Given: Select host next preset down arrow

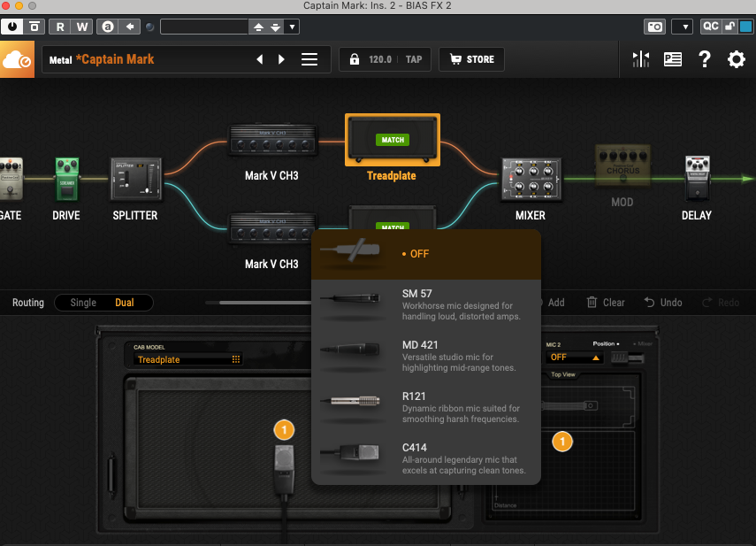Looking at the screenshot, I should [275, 27].
